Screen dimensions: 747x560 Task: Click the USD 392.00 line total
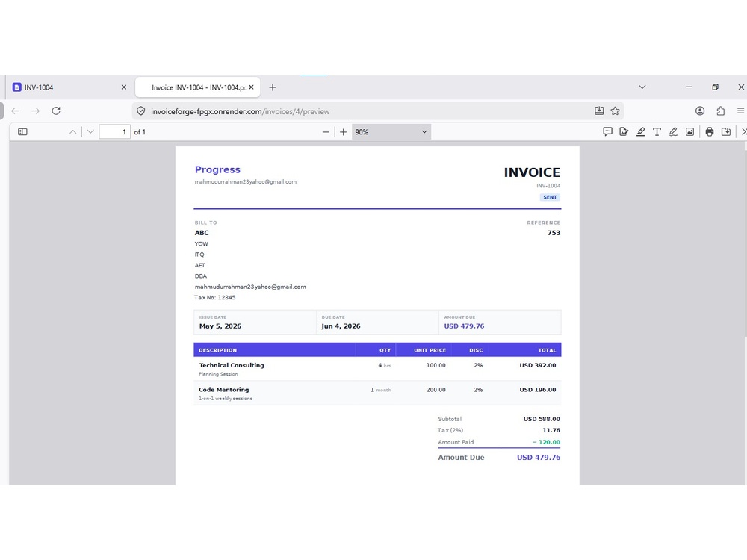click(x=537, y=365)
